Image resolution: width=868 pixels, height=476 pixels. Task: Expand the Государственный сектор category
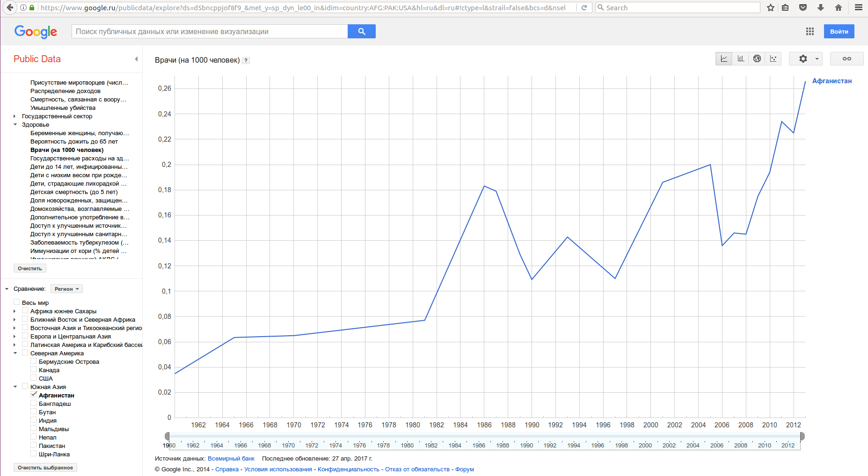(x=15, y=116)
